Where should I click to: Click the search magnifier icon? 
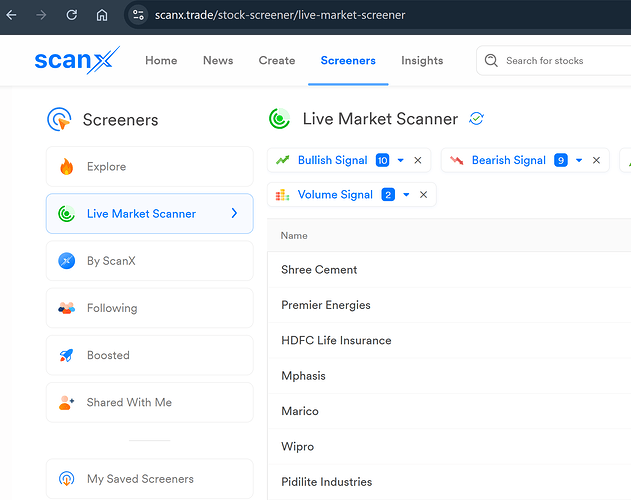pos(491,60)
